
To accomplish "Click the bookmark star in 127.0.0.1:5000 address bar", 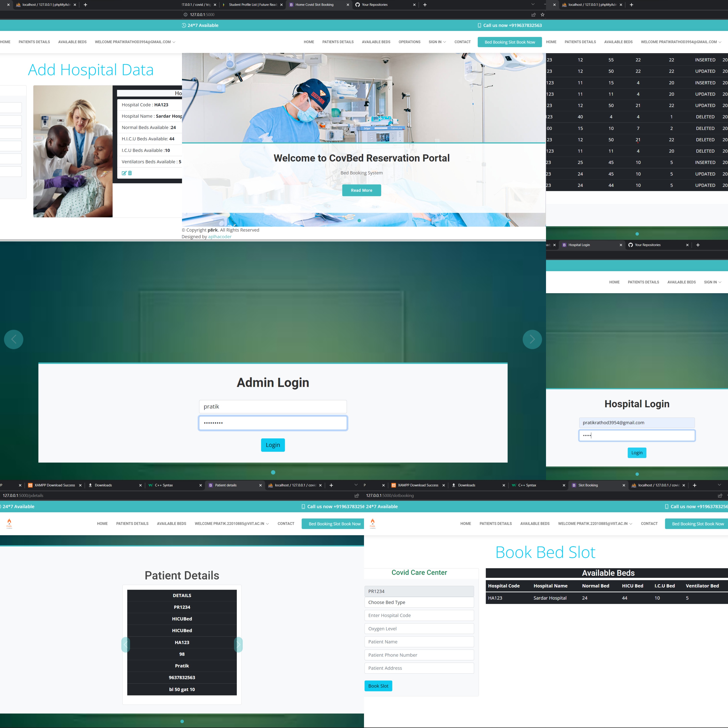I will point(543,15).
